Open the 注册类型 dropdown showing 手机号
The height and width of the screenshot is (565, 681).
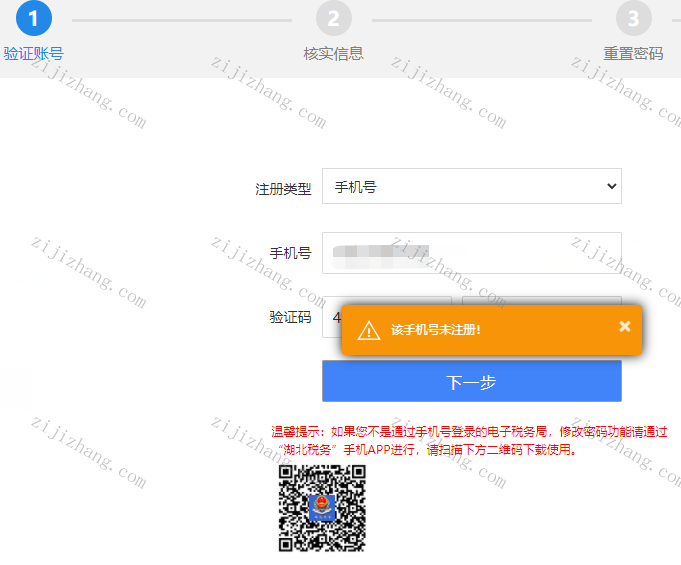tap(472, 186)
